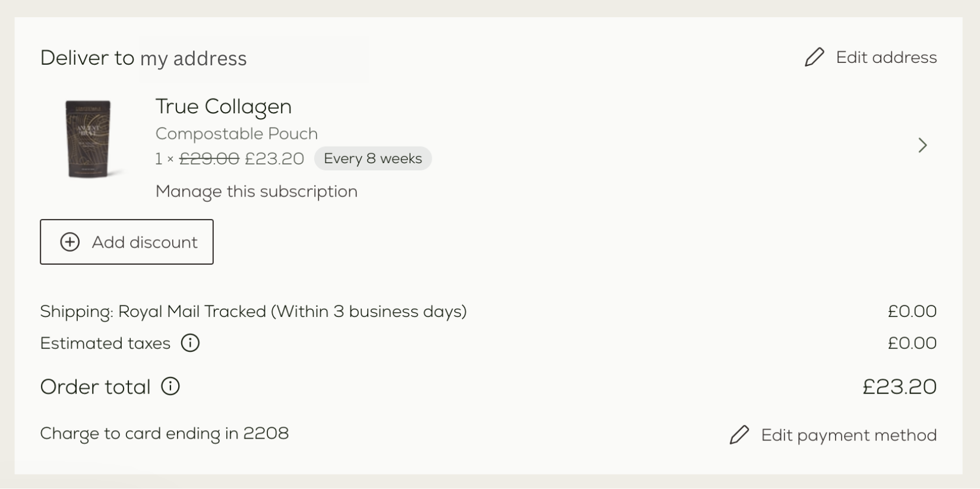Click the Edit address link text
This screenshot has width=980, height=489.
[886, 58]
